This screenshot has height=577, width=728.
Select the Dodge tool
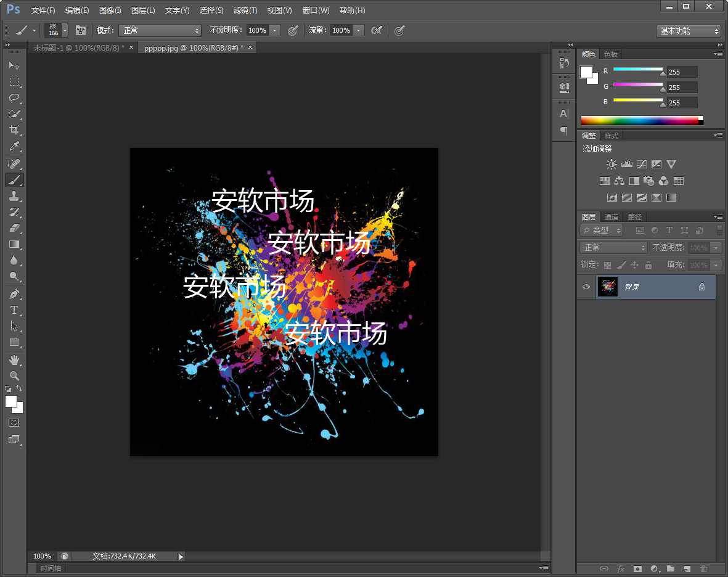14,277
